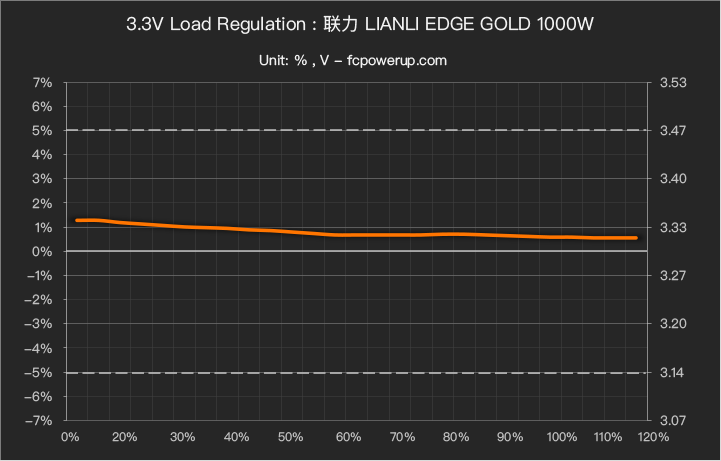Click the '3.14' right axis voltage label
The image size is (721, 461).
tap(673, 373)
